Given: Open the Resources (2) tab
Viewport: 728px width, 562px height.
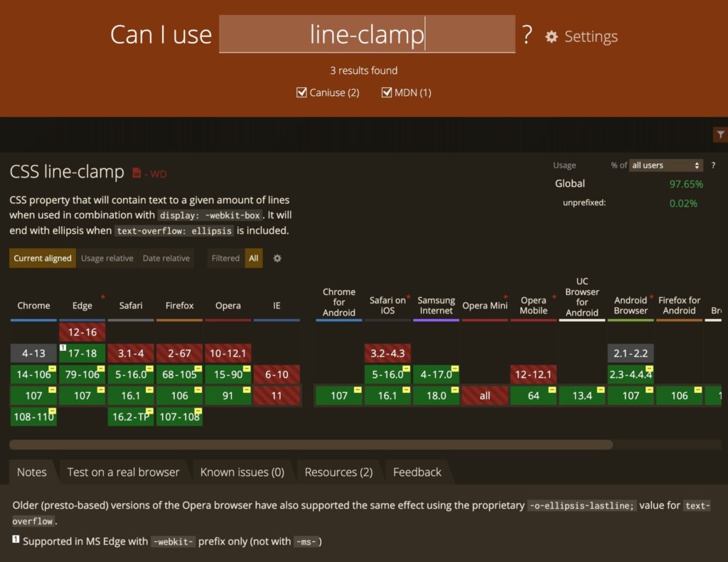Looking at the screenshot, I should pyautogui.click(x=339, y=472).
